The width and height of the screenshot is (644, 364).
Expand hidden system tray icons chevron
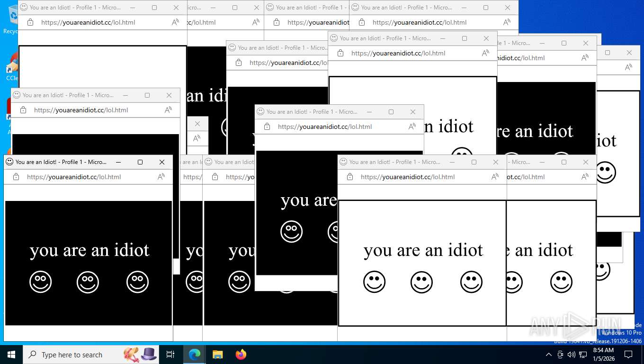[549, 355]
